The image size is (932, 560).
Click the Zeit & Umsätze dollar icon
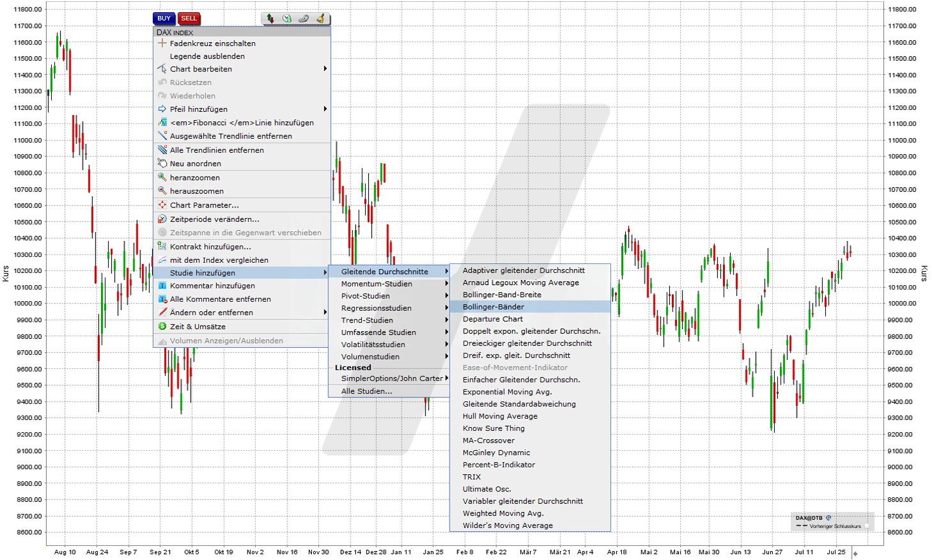161,326
